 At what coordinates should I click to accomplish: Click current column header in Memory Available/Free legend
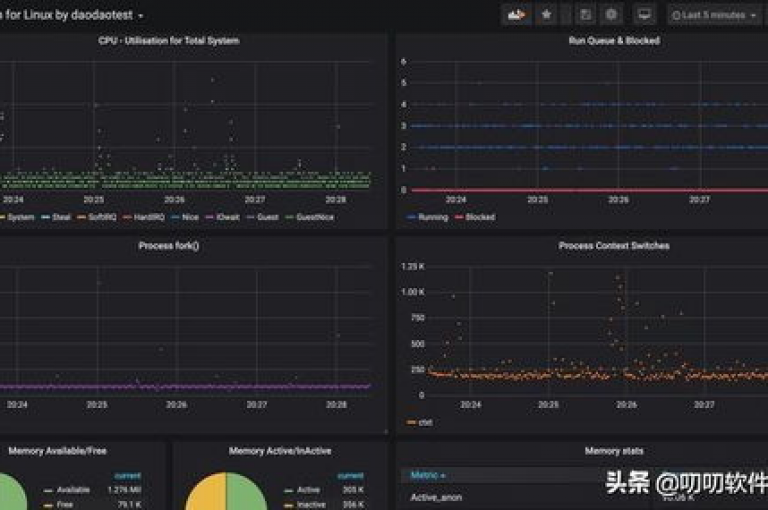[127, 476]
